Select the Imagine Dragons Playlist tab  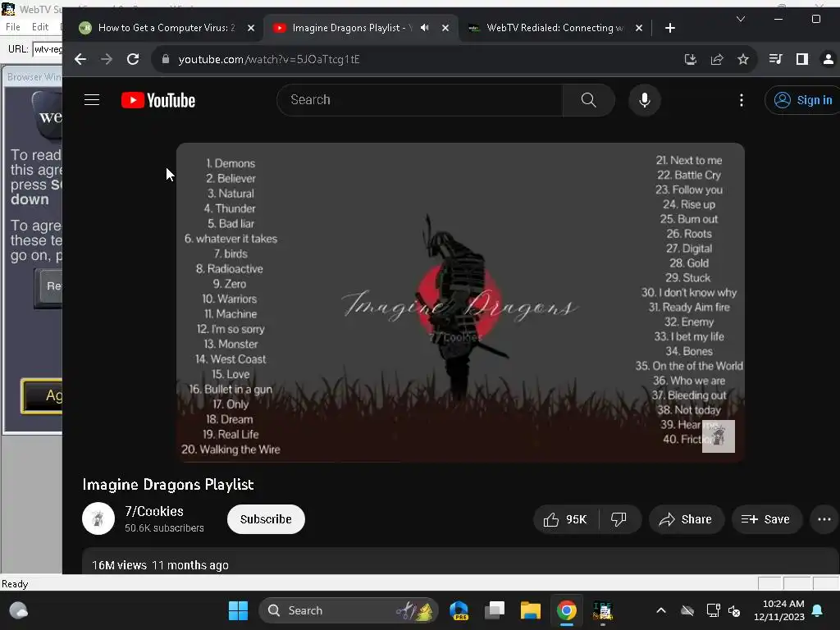[351, 28]
